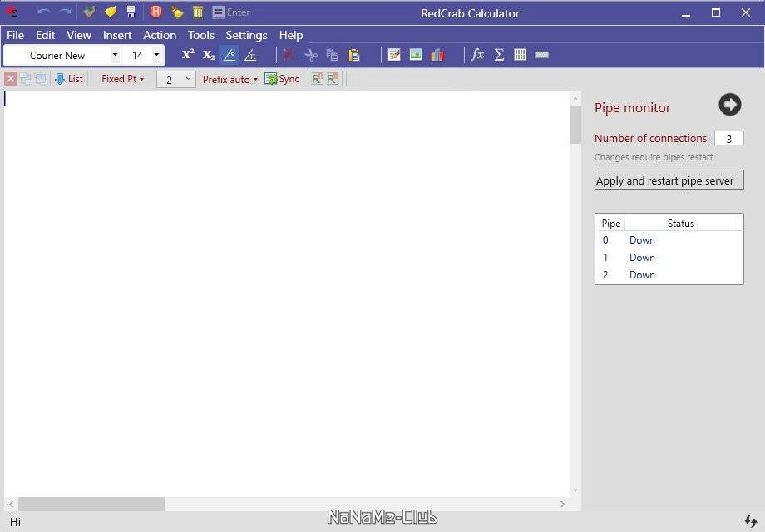Open the fx function icon
765x532 pixels.
click(x=477, y=55)
